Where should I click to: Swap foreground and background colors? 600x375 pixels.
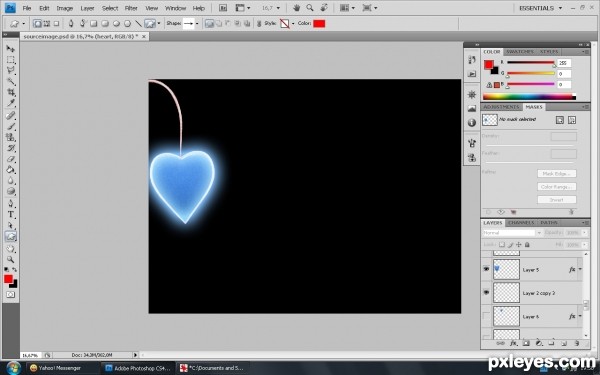tap(15, 270)
